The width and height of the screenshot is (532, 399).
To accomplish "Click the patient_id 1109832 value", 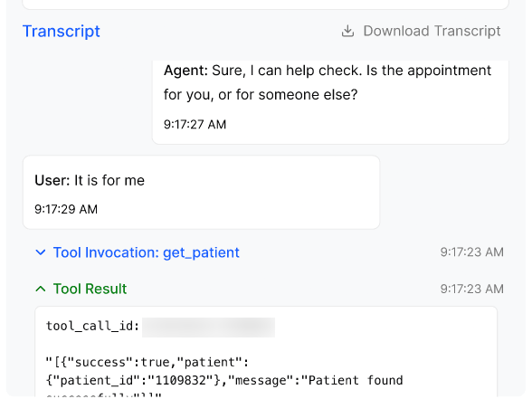I will (x=181, y=380).
